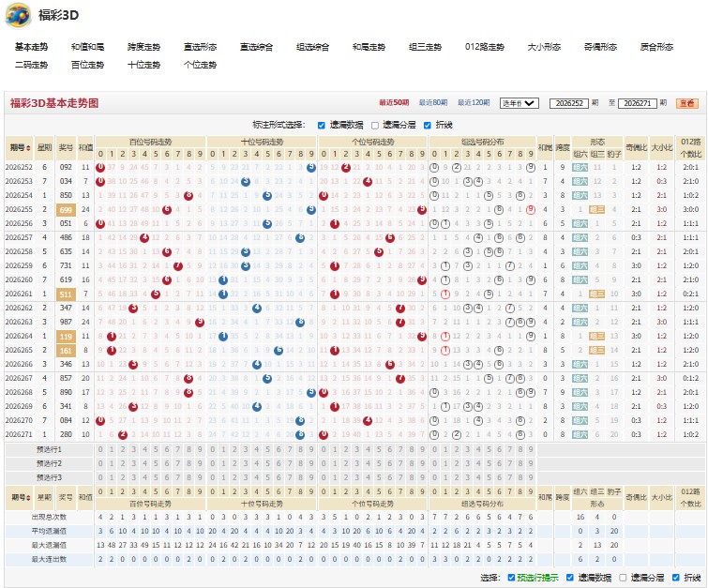Enable the bottom 遗漏分层 checkbox
The height and width of the screenshot is (588, 708).
pos(623,578)
